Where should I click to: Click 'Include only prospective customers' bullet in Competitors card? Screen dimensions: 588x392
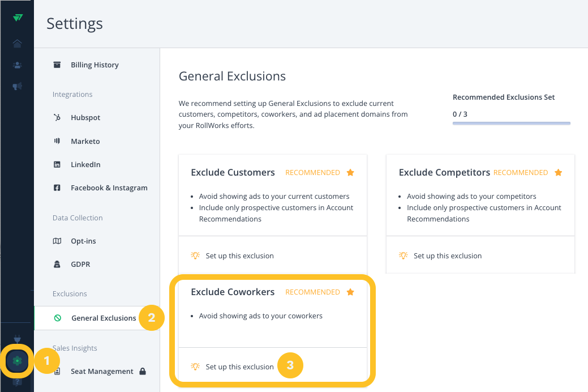pos(484,213)
